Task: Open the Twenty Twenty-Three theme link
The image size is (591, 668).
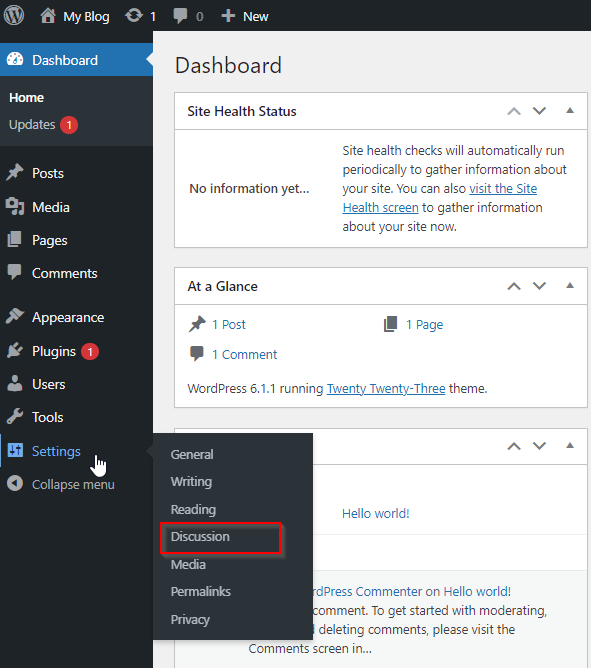Action: click(386, 389)
